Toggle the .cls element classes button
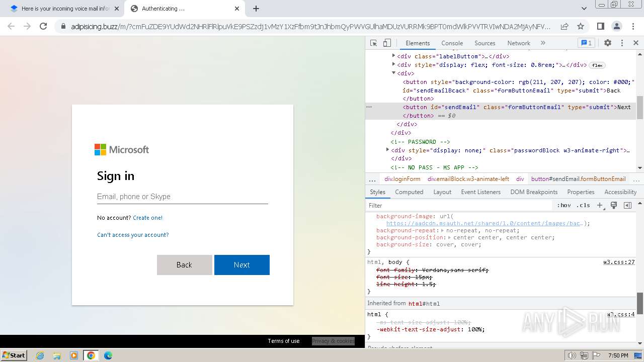 [584, 205]
